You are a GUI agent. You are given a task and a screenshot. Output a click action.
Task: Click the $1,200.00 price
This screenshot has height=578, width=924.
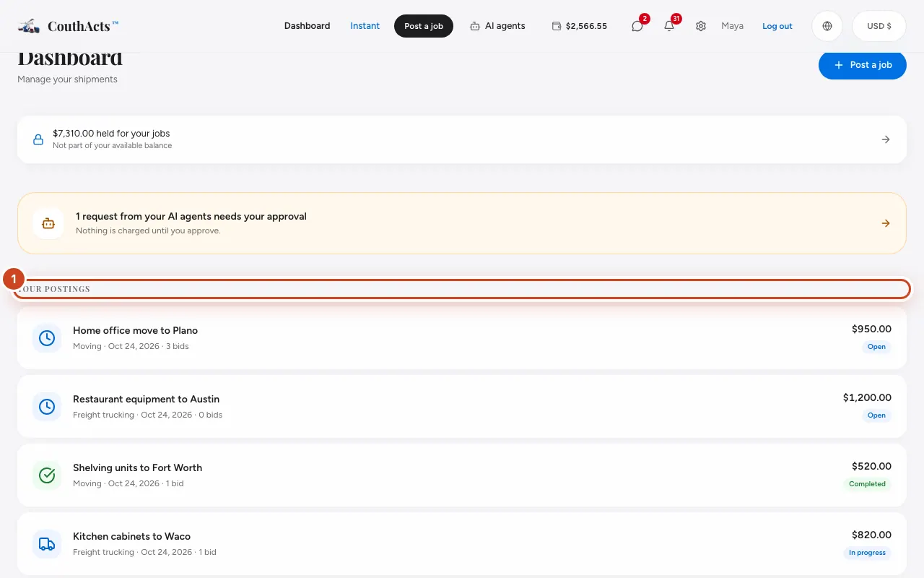click(867, 397)
